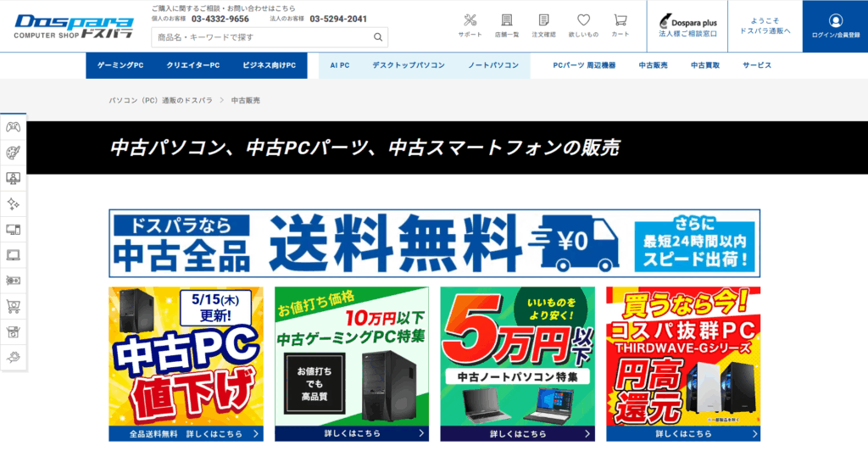Viewport: 868px width, 451px height.
Task: Open the デスクトップパソコン menu tab
Action: coord(409,65)
